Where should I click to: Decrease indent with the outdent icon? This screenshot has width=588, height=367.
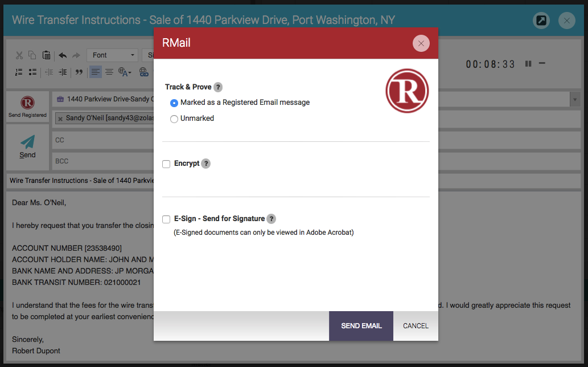tap(49, 72)
